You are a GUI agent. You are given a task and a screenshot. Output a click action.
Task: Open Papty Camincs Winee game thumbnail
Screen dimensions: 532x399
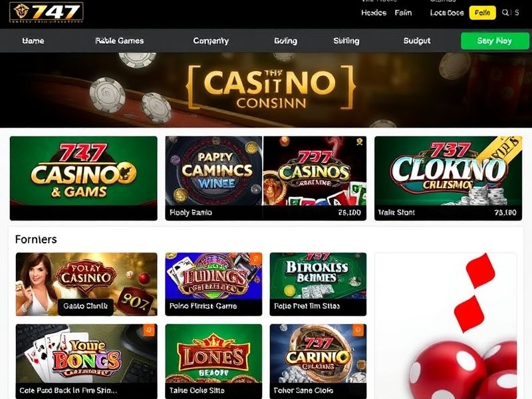coord(213,178)
